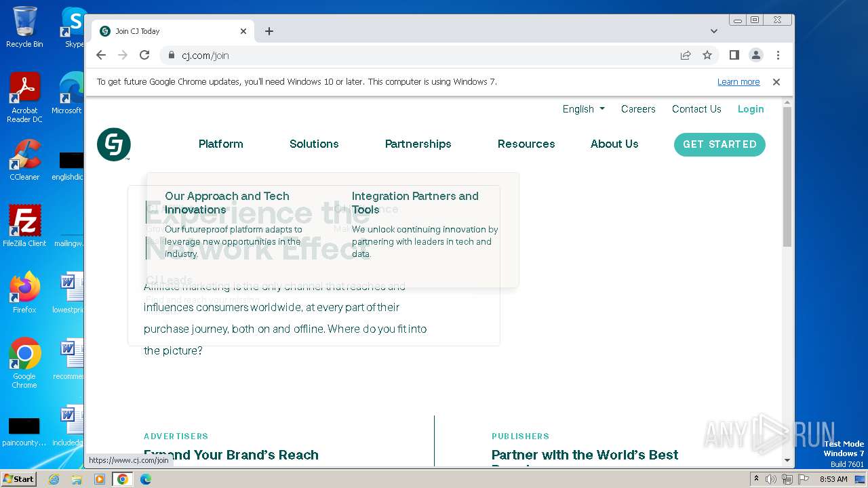The image size is (868, 488).
Task: Open Integration Partners and Tools
Action: 415,203
